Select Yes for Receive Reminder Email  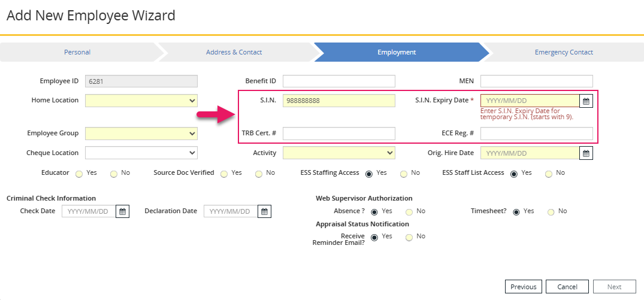pos(374,238)
